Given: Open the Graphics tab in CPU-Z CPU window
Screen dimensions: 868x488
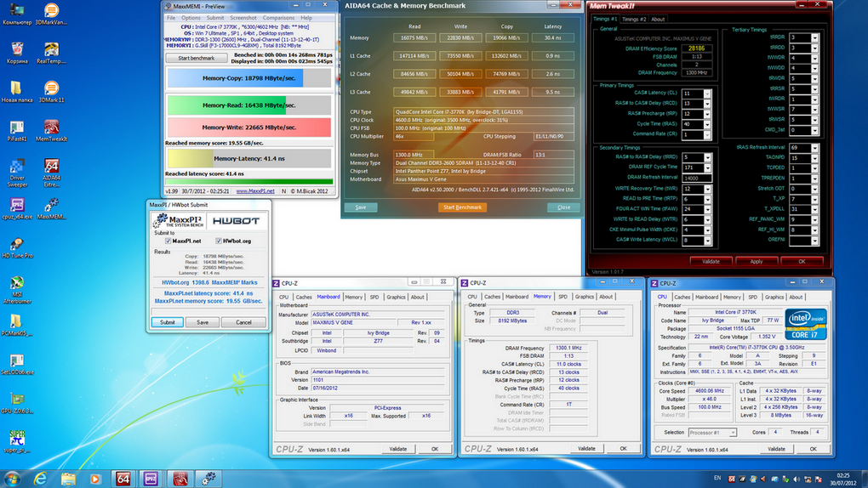Looking at the screenshot, I should tap(774, 297).
